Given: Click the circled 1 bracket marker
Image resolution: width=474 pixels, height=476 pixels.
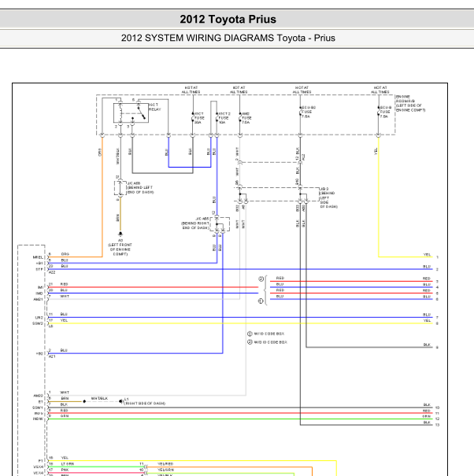Looking at the screenshot, I should [261, 301].
